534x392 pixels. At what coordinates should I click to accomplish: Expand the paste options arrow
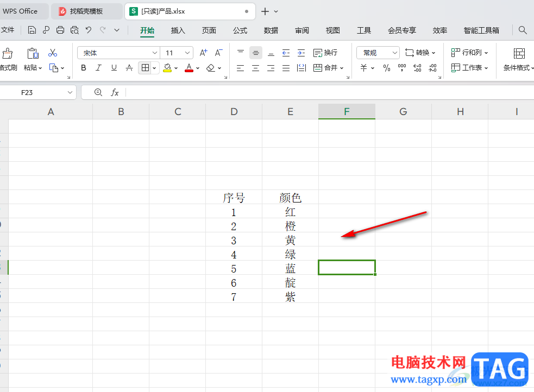[40, 68]
